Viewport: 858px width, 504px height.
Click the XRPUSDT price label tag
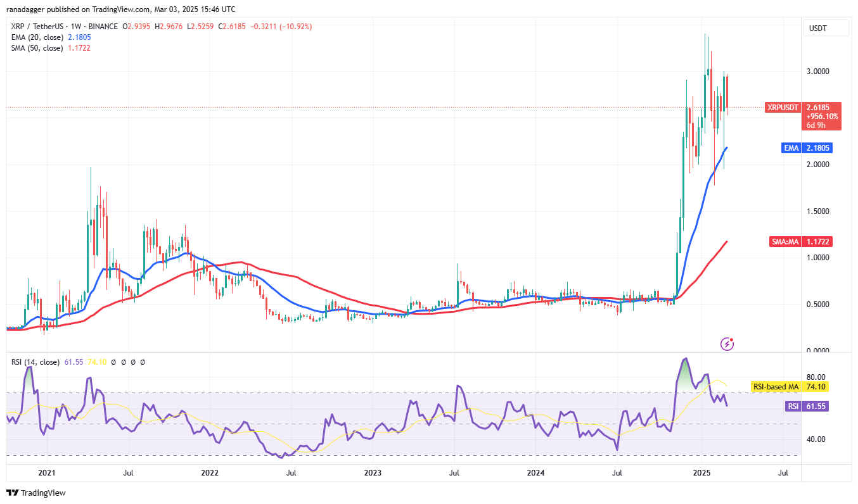click(783, 108)
